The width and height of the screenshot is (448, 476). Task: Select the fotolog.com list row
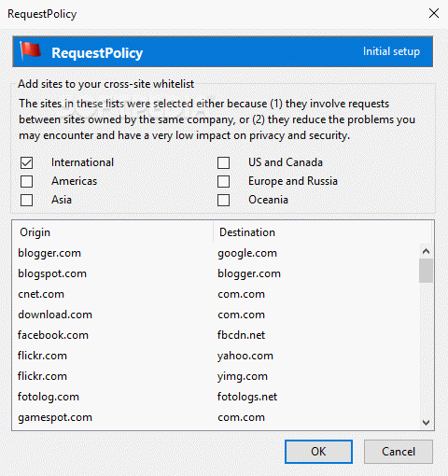point(216,397)
